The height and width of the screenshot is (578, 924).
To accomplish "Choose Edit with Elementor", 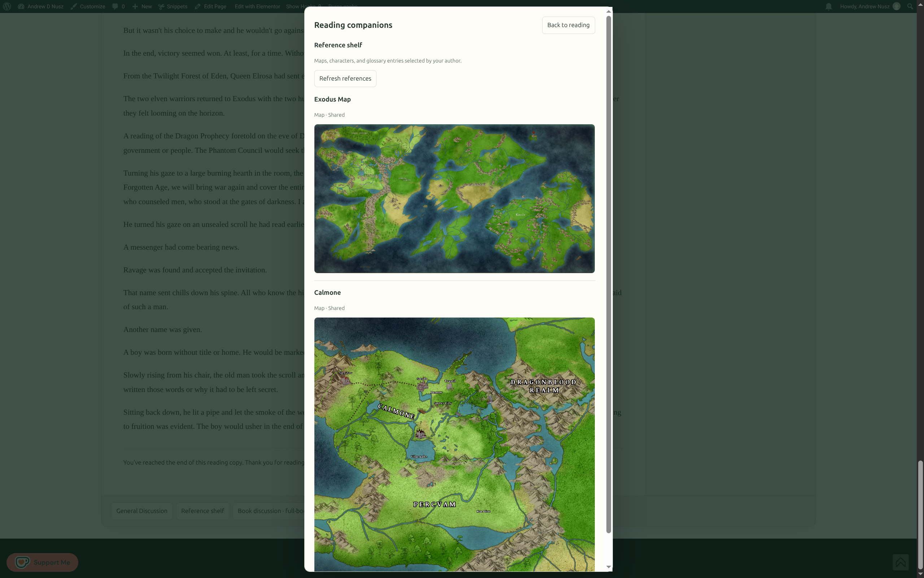I will 257,7.
